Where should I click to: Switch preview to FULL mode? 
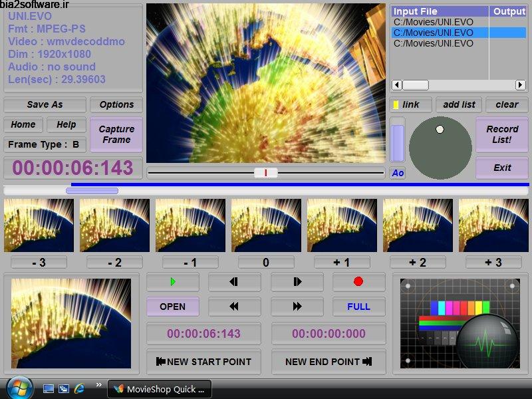click(x=358, y=307)
